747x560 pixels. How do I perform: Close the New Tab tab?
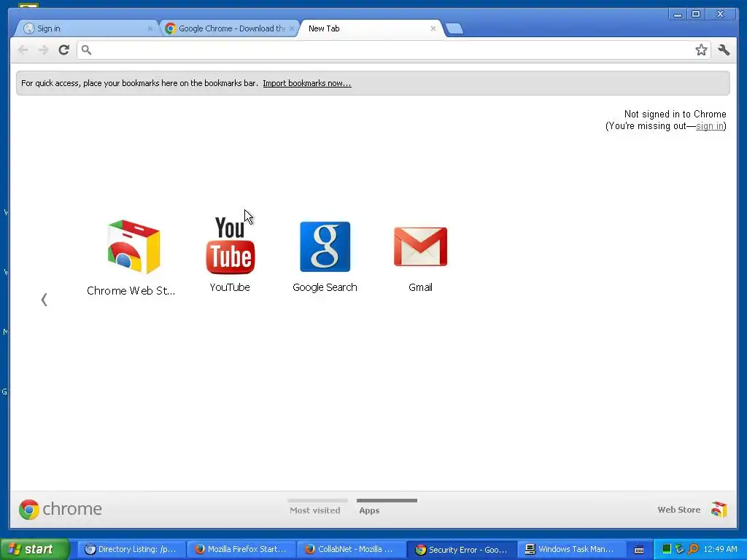[x=433, y=28]
